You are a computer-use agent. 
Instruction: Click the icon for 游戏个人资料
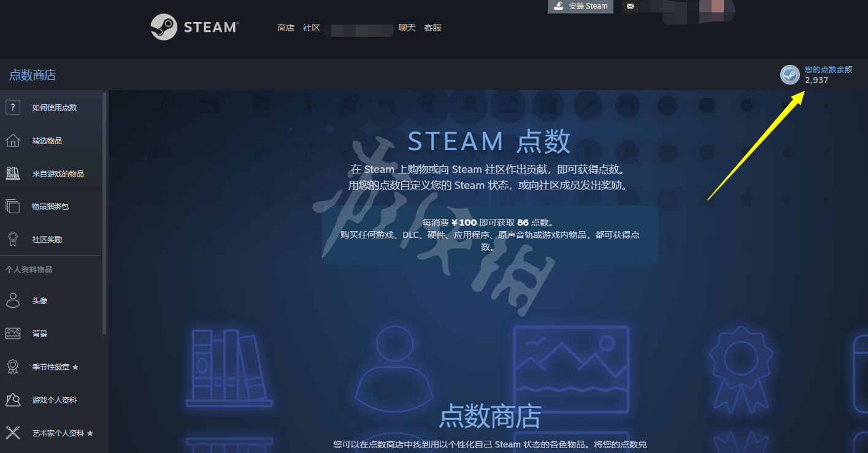13,400
